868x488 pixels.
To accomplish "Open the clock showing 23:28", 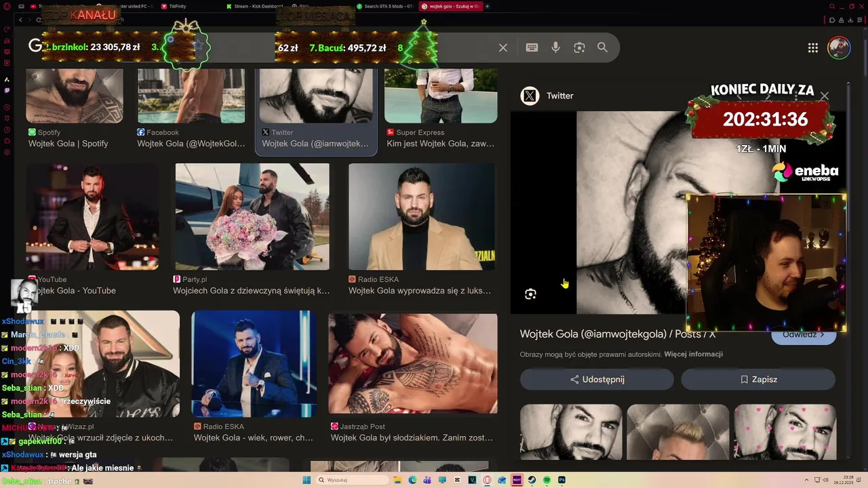I will [x=844, y=480].
